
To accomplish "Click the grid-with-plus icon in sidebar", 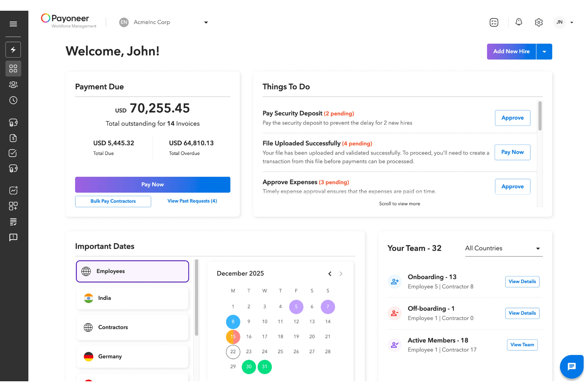I will 13,206.
